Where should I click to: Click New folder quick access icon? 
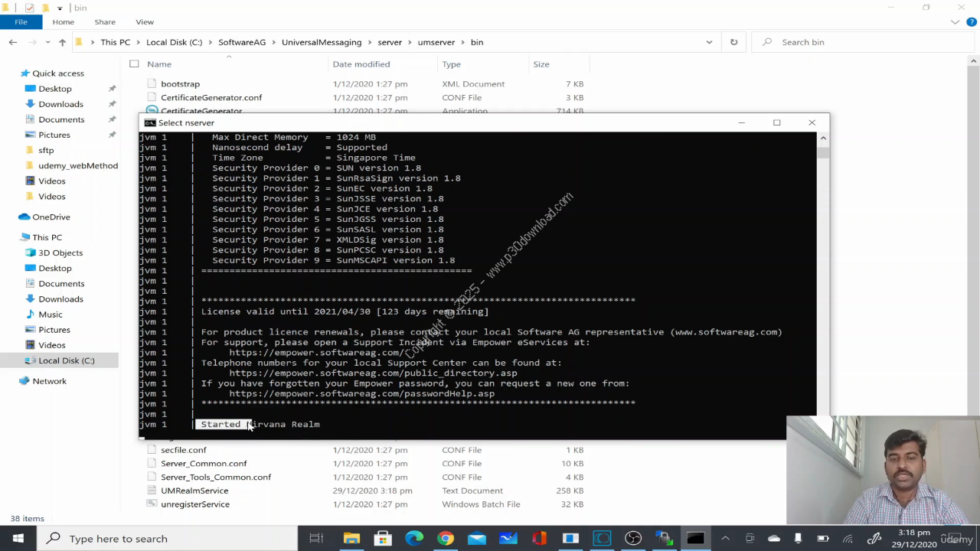tap(45, 8)
